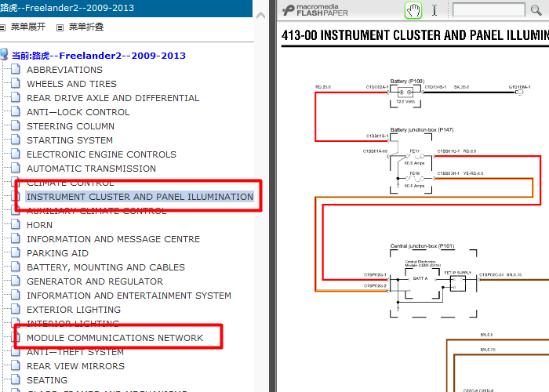The height and width of the screenshot is (392, 549).
Task: Click the computer icon of the root node
Action: pos(4,55)
